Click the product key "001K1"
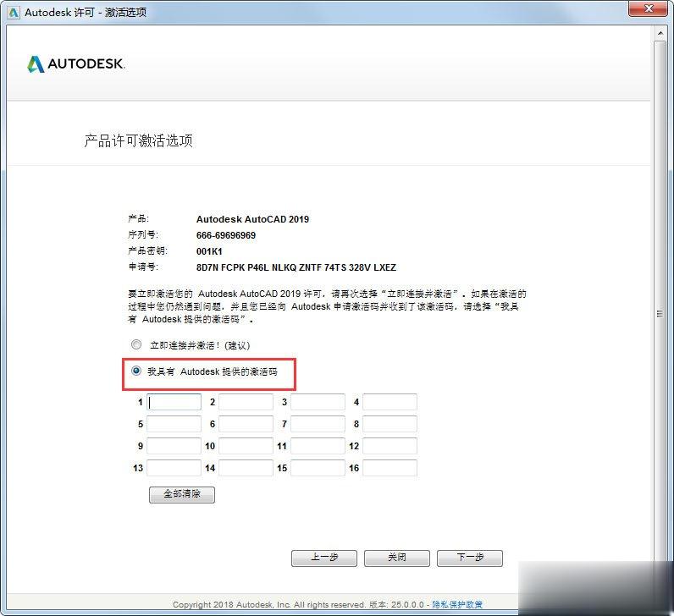Image resolution: width=674 pixels, height=616 pixels. tap(209, 251)
